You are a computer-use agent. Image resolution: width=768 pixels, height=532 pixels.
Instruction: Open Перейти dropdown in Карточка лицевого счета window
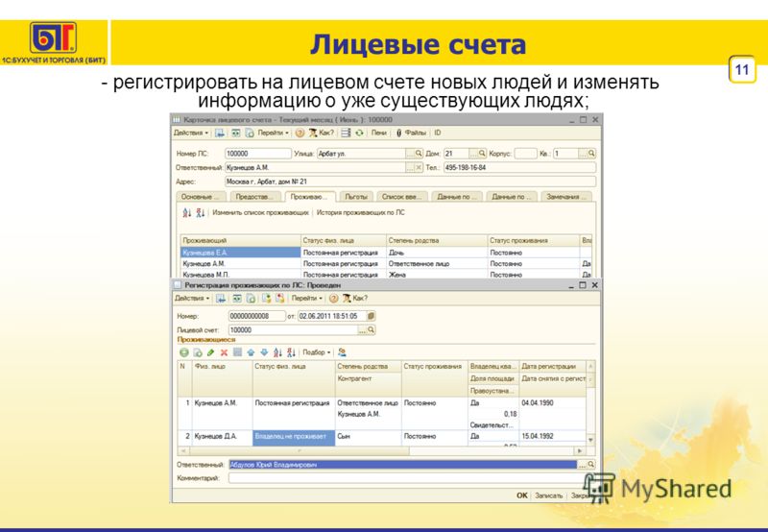[x=273, y=133]
